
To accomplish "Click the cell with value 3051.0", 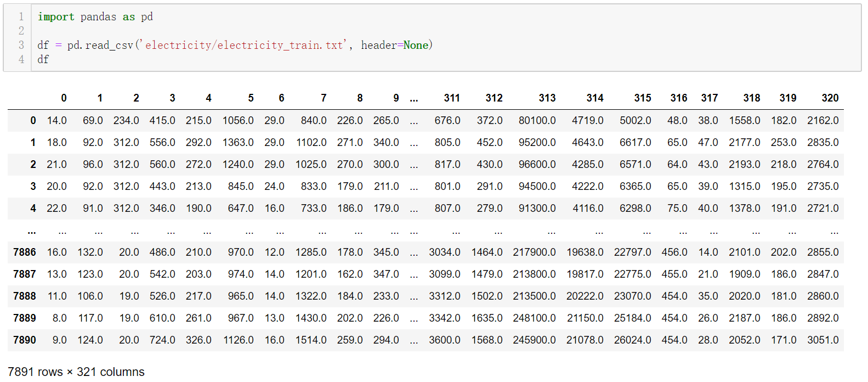I will click(823, 340).
